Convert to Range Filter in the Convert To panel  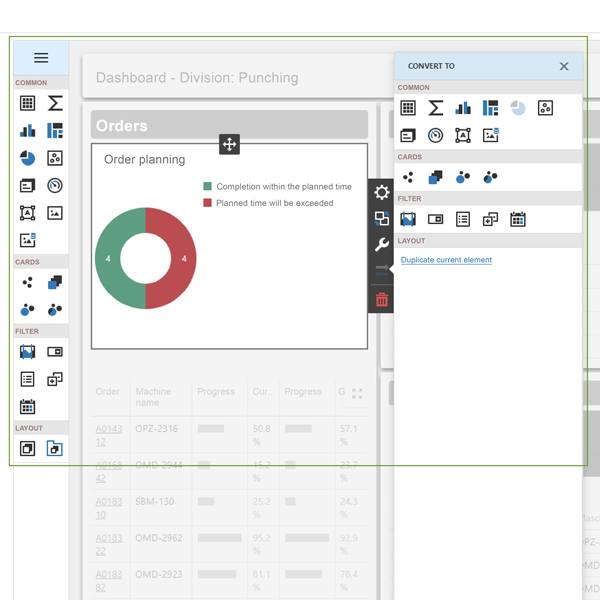coord(408,219)
